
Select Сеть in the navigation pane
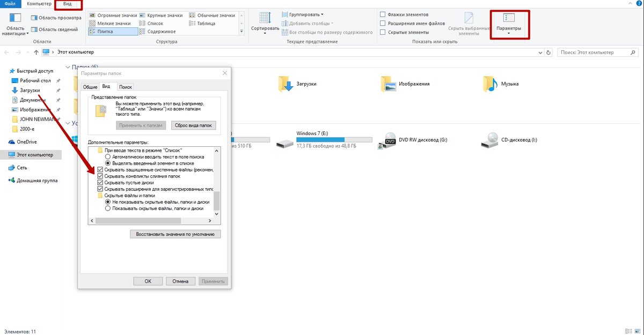click(x=18, y=167)
